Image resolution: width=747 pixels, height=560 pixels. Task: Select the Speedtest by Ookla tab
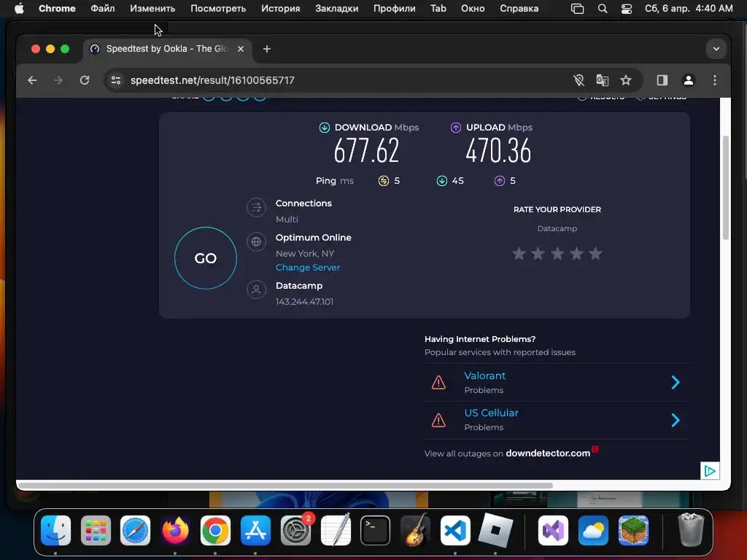pos(167,49)
